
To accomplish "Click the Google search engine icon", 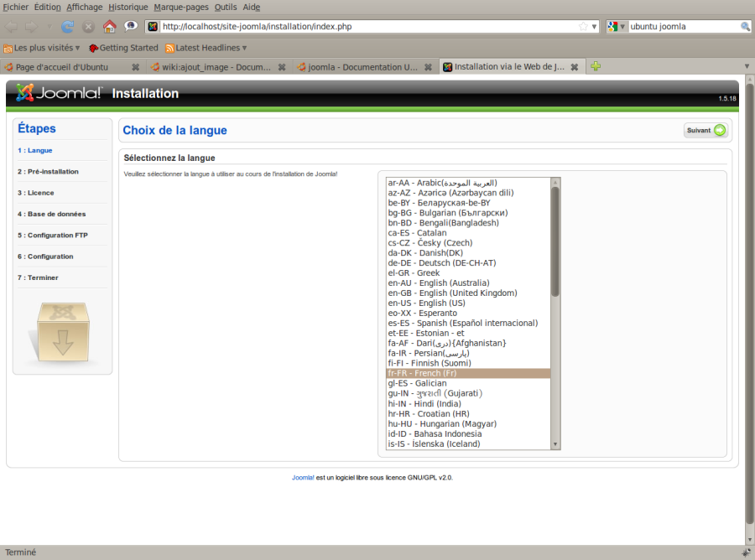I will pos(612,27).
